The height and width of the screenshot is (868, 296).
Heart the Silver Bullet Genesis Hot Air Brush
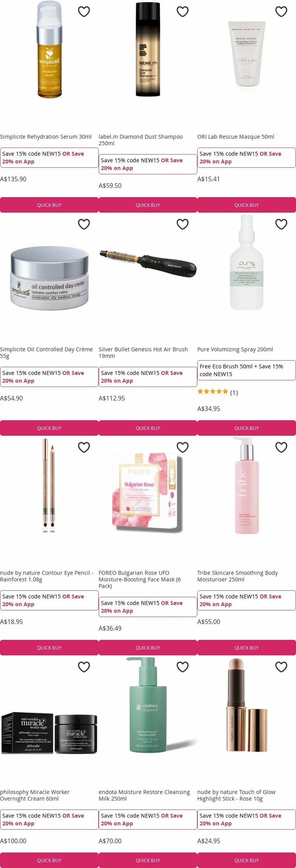pos(182,225)
